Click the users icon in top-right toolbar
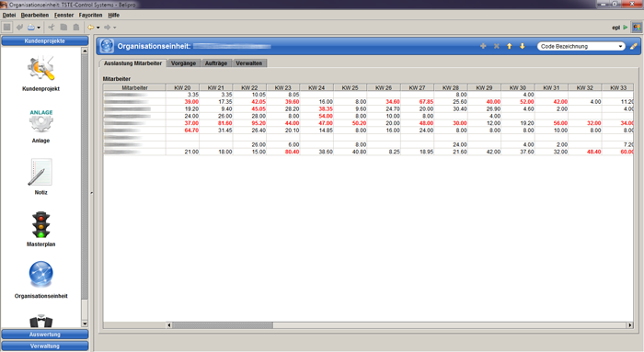The width and height of the screenshot is (644, 352). 637,28
